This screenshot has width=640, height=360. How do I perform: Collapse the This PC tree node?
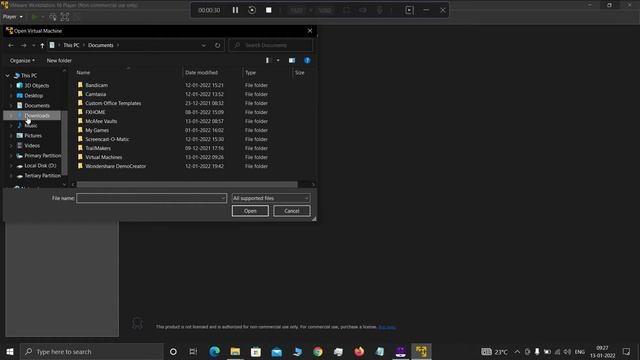click(x=7, y=76)
